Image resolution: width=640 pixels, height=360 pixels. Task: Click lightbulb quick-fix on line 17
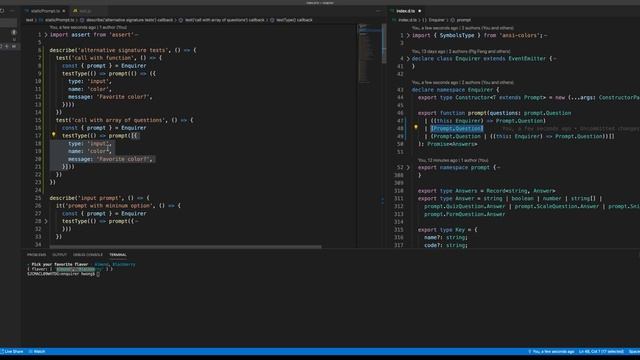53,135
